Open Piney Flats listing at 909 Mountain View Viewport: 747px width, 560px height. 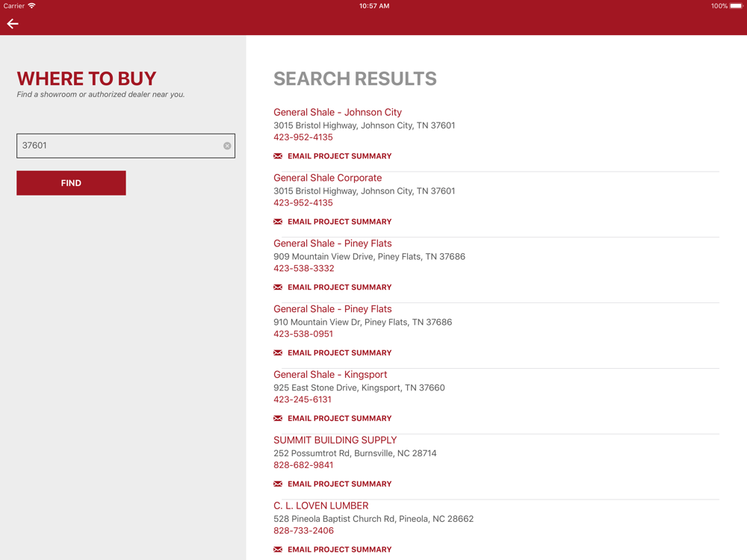(332, 243)
